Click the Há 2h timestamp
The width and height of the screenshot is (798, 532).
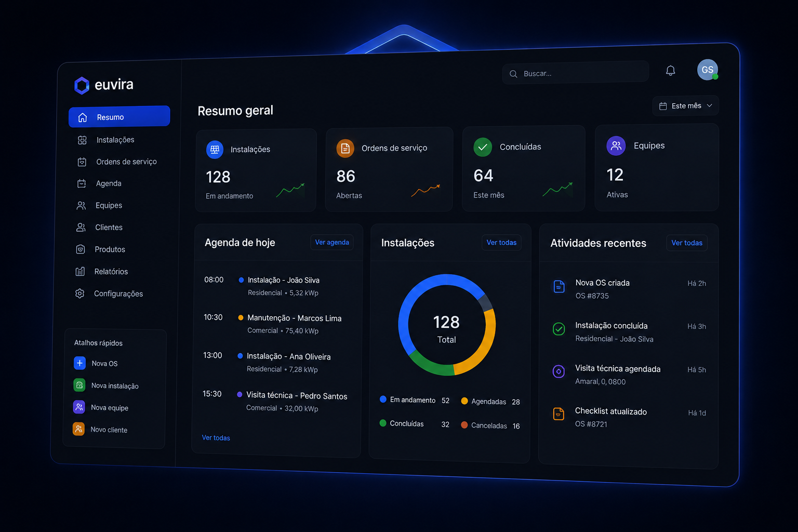697,284
